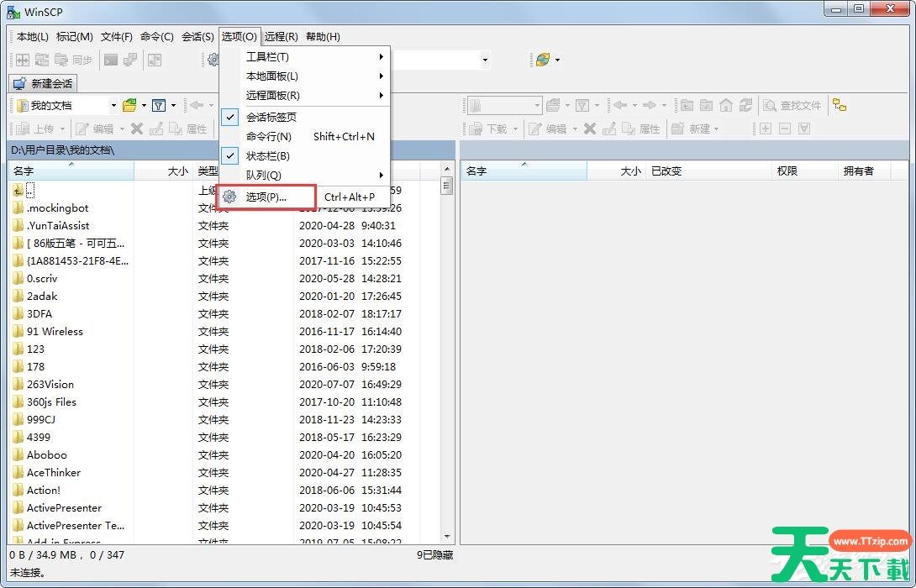Viewport: 916px width, 588px height.
Task: Open the 新建会话 tab
Action: 43,83
